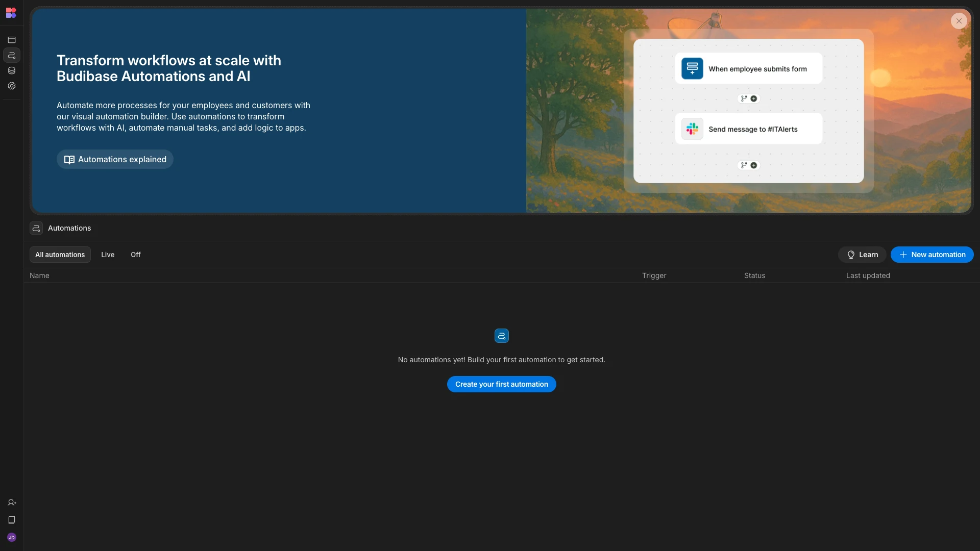Screen dimensions: 980x551
Task: Dismiss the automations promo banner
Action: tap(959, 21)
